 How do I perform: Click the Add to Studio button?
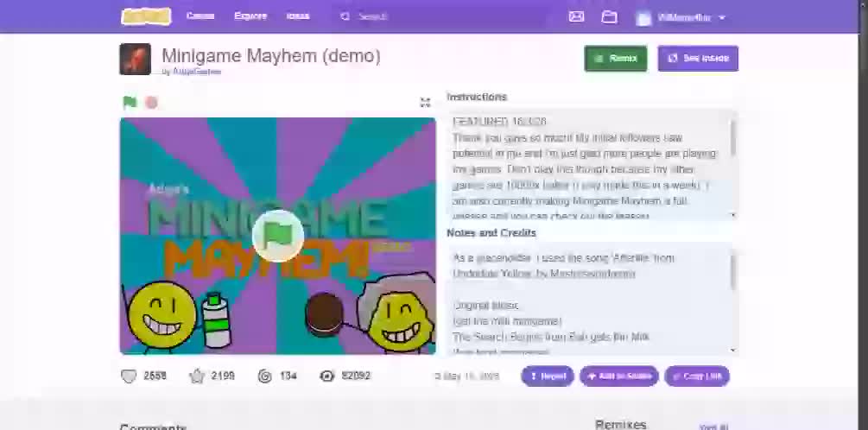tap(619, 376)
